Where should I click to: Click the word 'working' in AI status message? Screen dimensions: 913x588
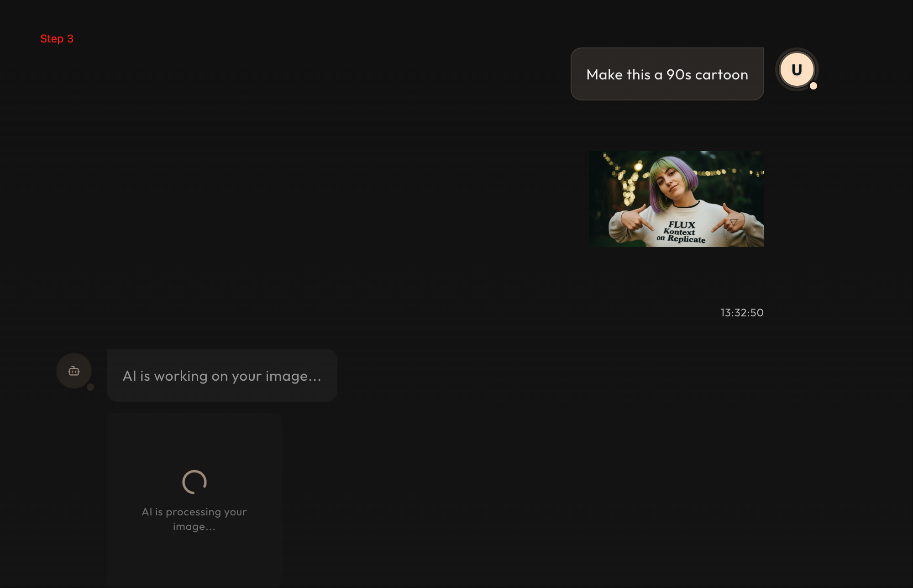click(181, 376)
